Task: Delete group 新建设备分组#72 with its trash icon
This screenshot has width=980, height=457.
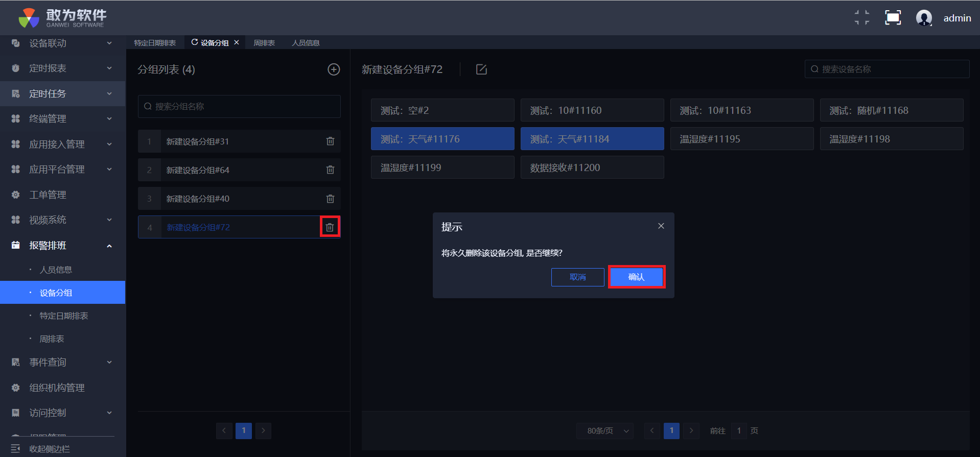Action: click(330, 227)
